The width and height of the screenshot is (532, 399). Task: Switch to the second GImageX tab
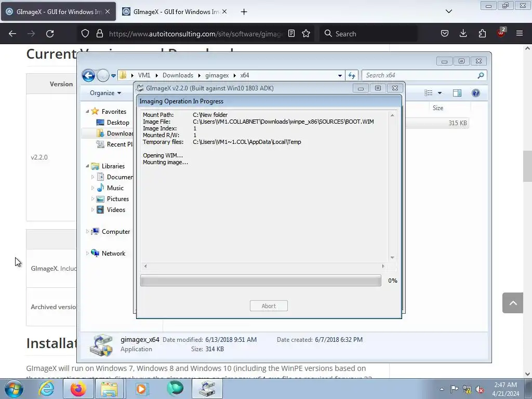click(x=175, y=12)
